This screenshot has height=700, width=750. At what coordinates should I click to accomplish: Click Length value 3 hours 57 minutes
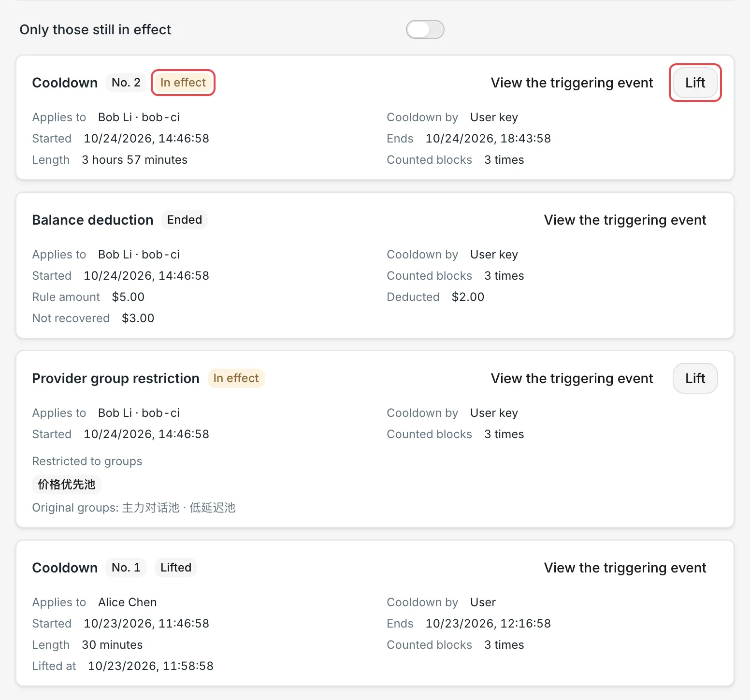point(135,160)
